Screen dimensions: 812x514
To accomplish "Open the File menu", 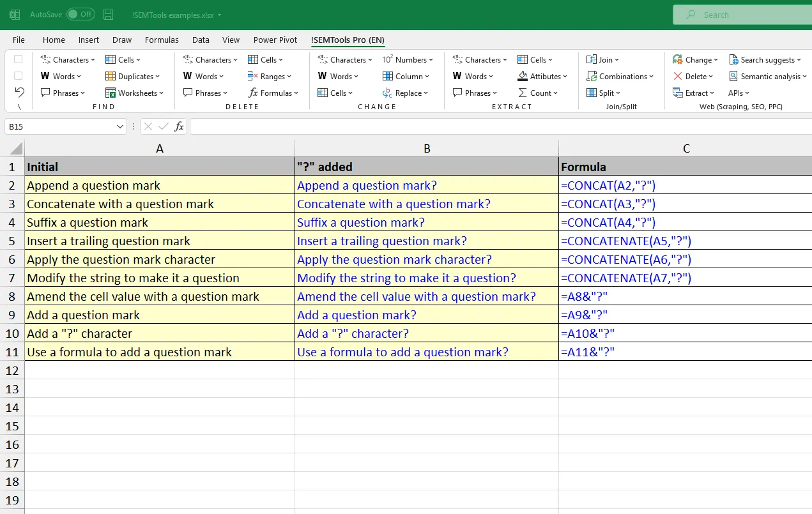I will (x=19, y=40).
